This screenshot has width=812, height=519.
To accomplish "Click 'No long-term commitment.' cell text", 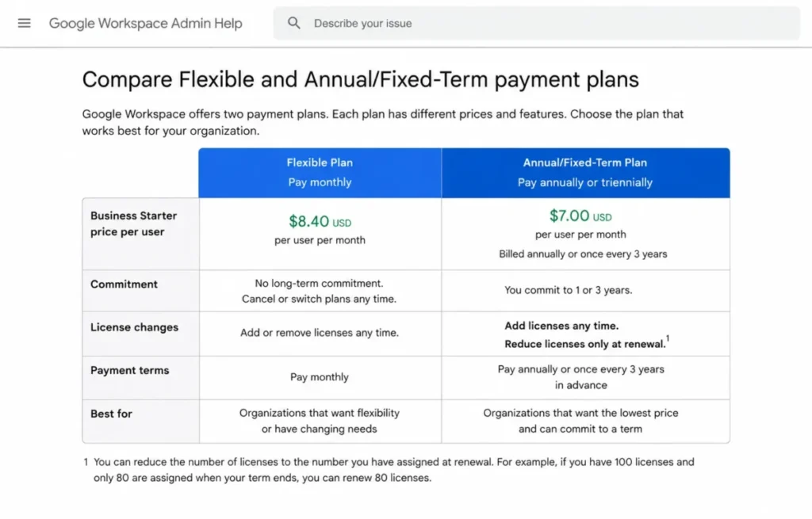I will click(319, 284).
